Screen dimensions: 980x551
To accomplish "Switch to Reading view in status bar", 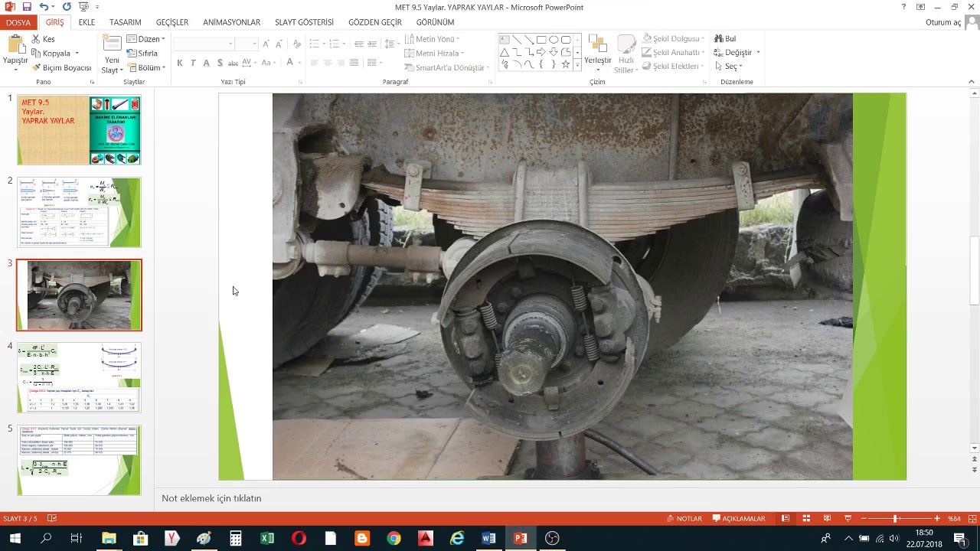I will [827, 518].
